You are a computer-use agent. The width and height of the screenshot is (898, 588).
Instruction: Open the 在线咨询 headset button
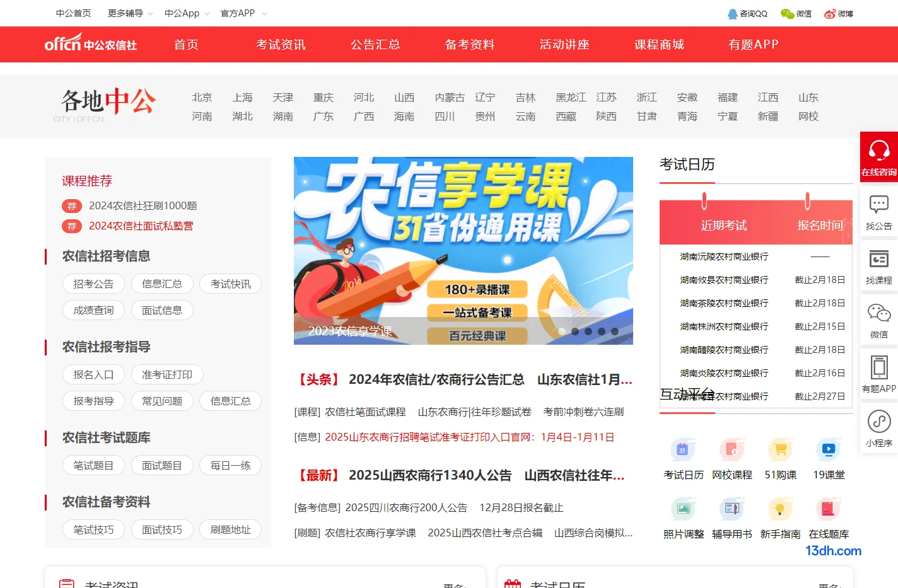(879, 157)
